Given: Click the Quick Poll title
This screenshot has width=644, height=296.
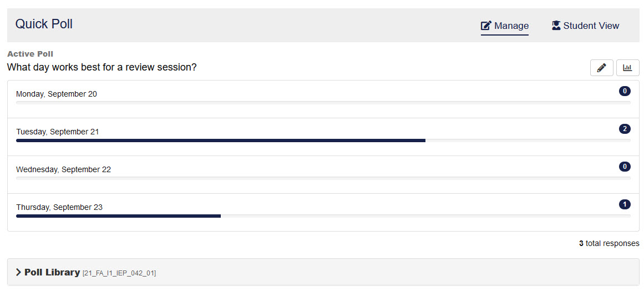Looking at the screenshot, I should pos(44,24).
